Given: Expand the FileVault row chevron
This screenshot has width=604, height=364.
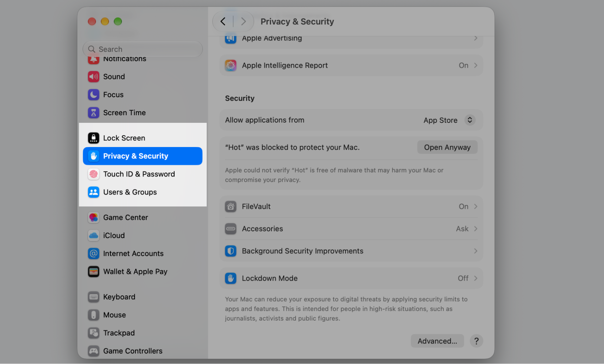Looking at the screenshot, I should tap(476, 206).
